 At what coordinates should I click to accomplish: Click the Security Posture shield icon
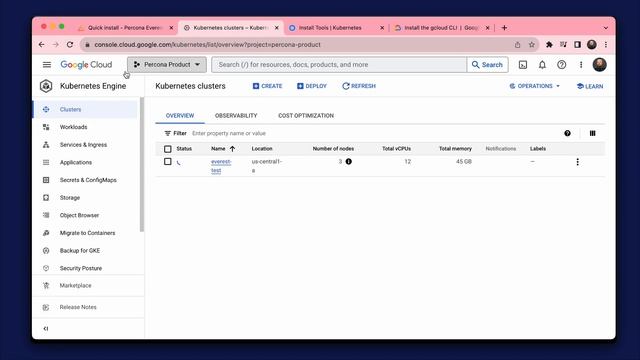[46, 268]
